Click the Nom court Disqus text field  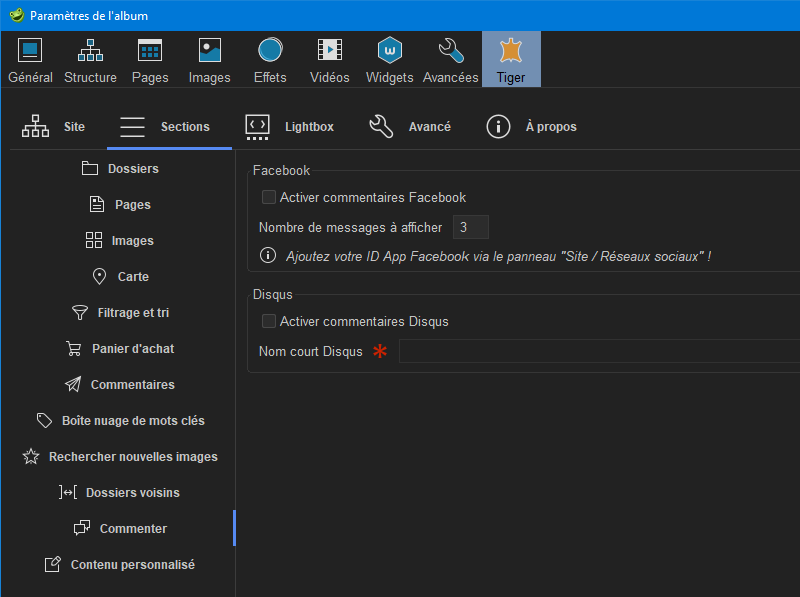click(x=598, y=352)
